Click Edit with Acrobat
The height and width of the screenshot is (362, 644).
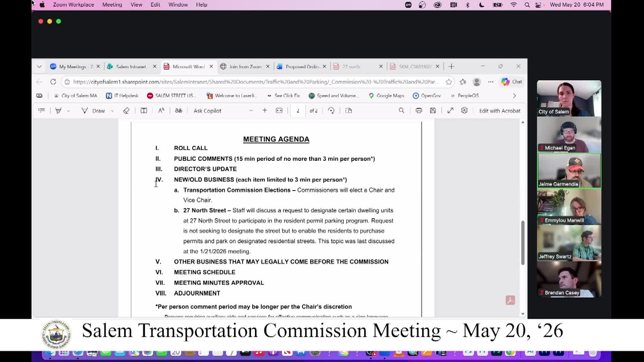[500, 111]
